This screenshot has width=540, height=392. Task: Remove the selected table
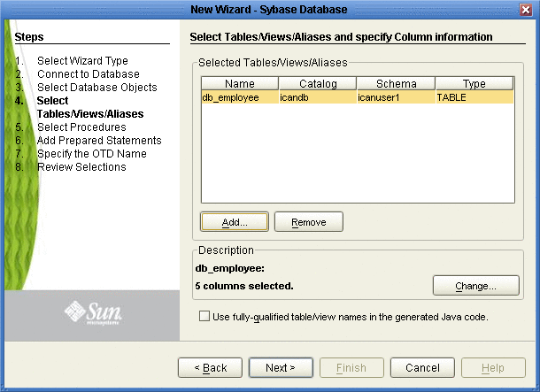click(309, 221)
